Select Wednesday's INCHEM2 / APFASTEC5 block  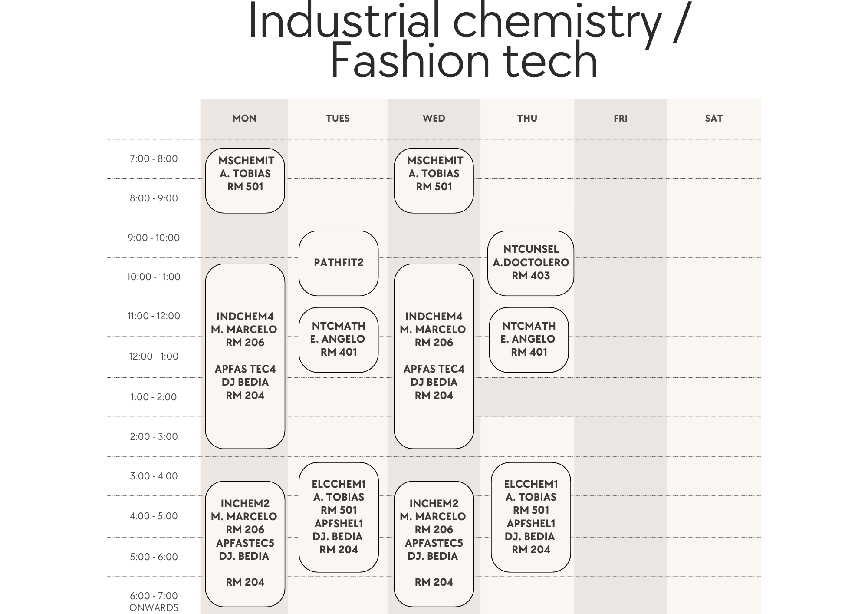click(x=434, y=543)
